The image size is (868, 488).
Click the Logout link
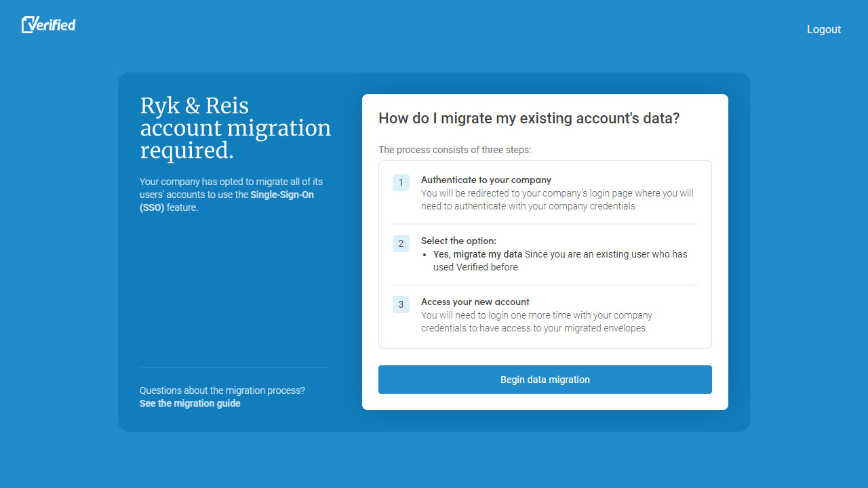coord(824,29)
